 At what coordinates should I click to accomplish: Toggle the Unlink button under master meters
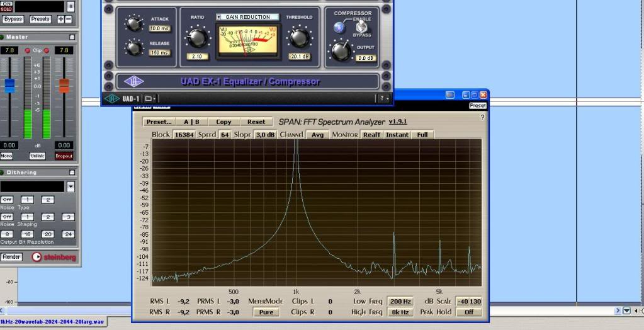coord(37,156)
